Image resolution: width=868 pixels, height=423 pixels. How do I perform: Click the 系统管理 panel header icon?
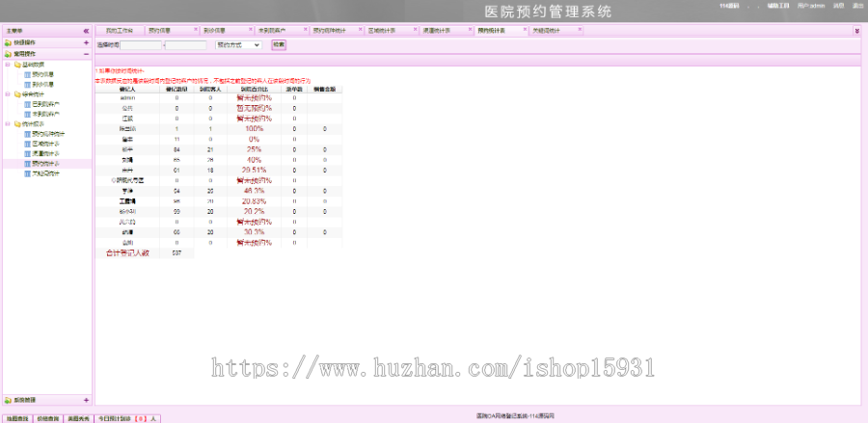(x=8, y=400)
